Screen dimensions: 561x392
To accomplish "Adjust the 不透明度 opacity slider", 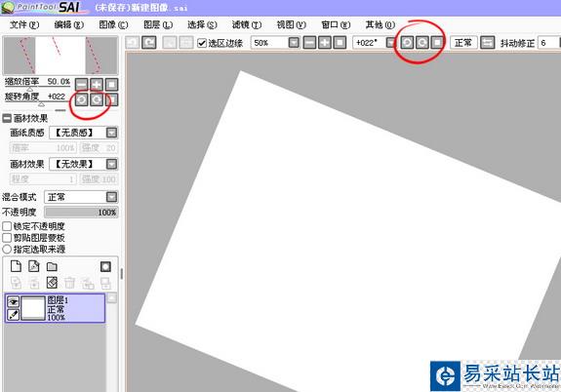I will click(81, 213).
